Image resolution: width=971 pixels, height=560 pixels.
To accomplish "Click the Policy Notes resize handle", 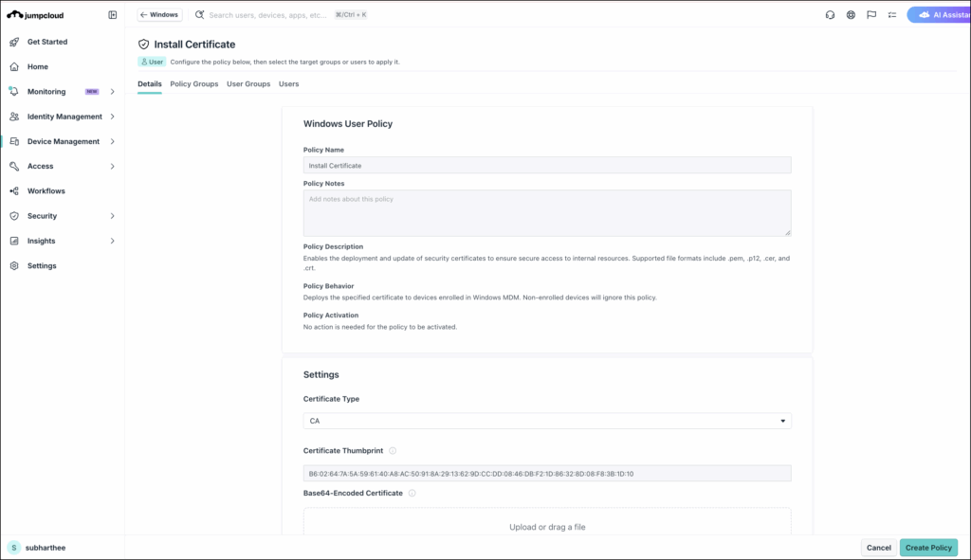I will click(788, 233).
